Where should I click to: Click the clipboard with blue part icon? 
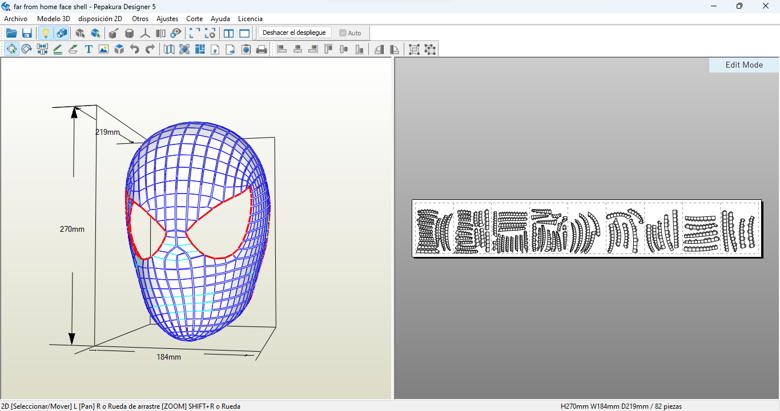[246, 49]
